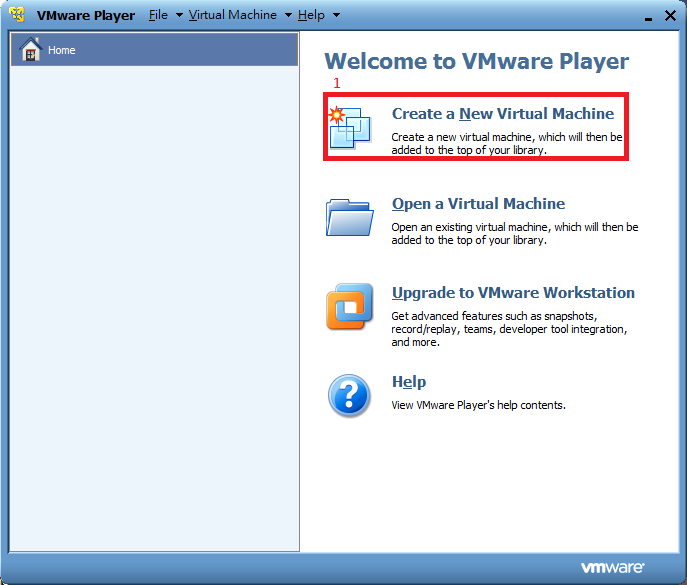Open the File menu
Screen dimensions: 687x585
coord(158,15)
